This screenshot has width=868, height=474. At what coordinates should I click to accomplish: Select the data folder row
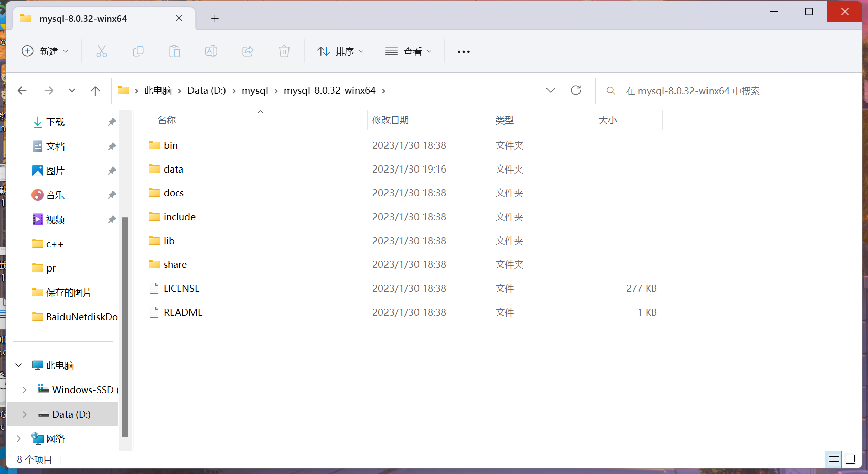(x=403, y=169)
